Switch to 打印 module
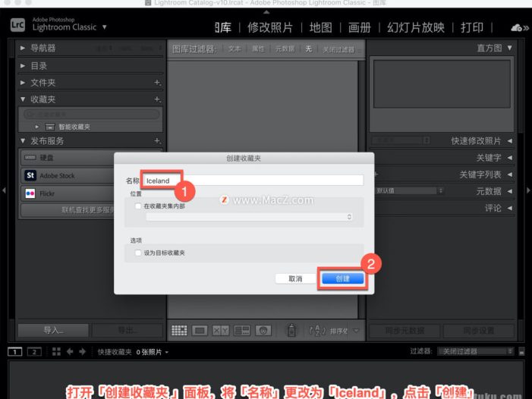The image size is (532, 399). pos(472,27)
